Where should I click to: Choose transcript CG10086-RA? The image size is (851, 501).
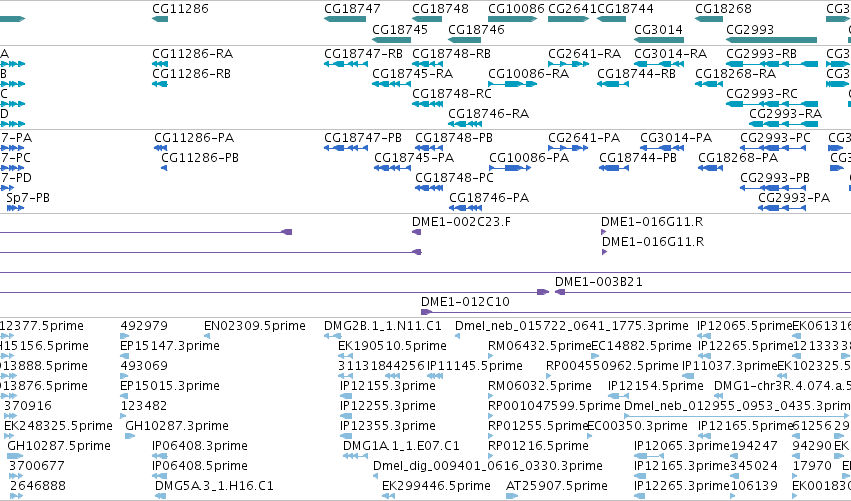coord(529,74)
